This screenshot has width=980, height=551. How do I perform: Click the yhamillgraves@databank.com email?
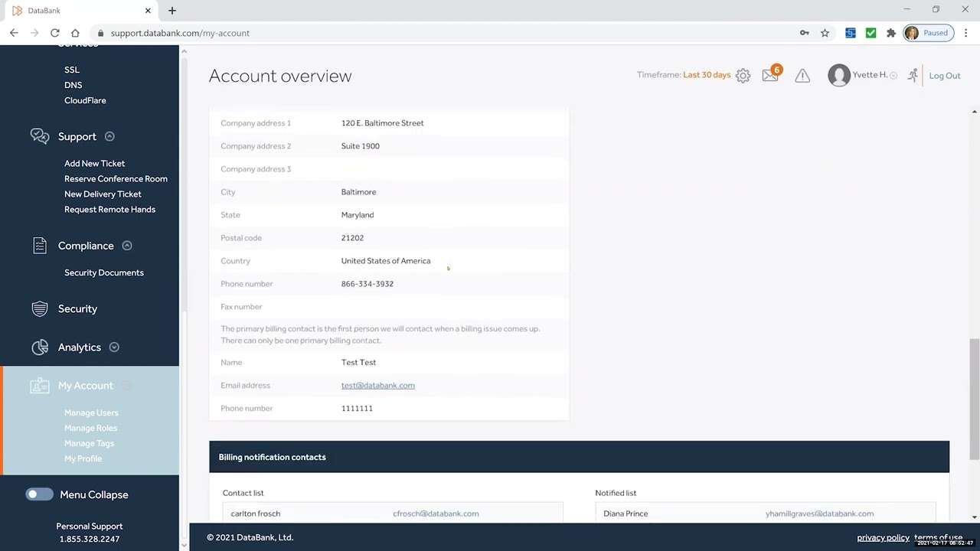tap(819, 514)
